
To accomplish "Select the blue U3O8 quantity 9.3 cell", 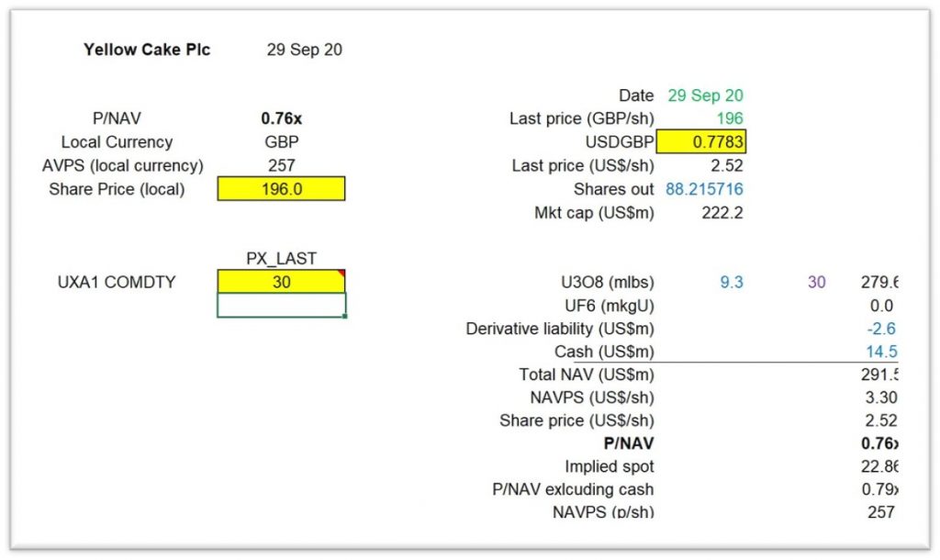I will [732, 283].
